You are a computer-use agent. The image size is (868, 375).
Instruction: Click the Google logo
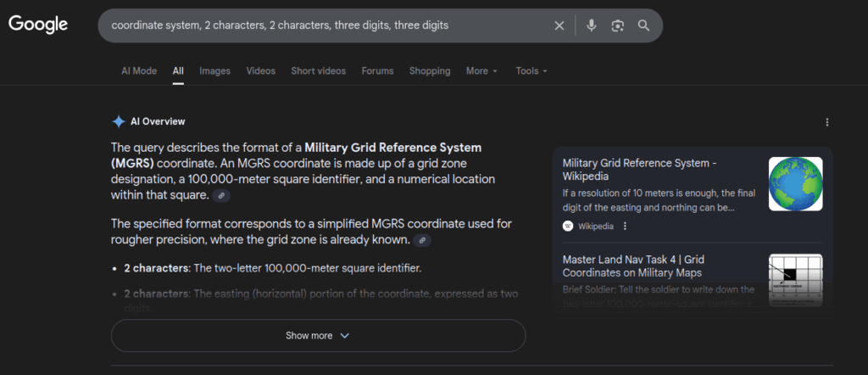(x=38, y=25)
